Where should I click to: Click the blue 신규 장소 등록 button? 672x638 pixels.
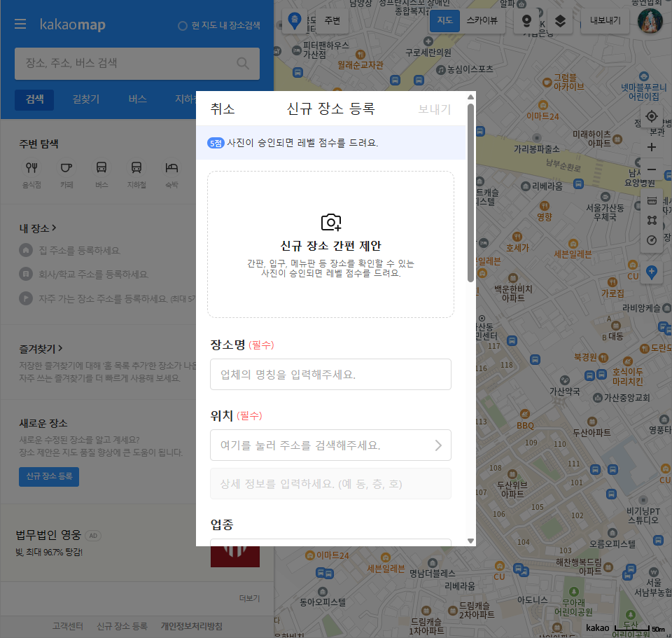point(49,476)
